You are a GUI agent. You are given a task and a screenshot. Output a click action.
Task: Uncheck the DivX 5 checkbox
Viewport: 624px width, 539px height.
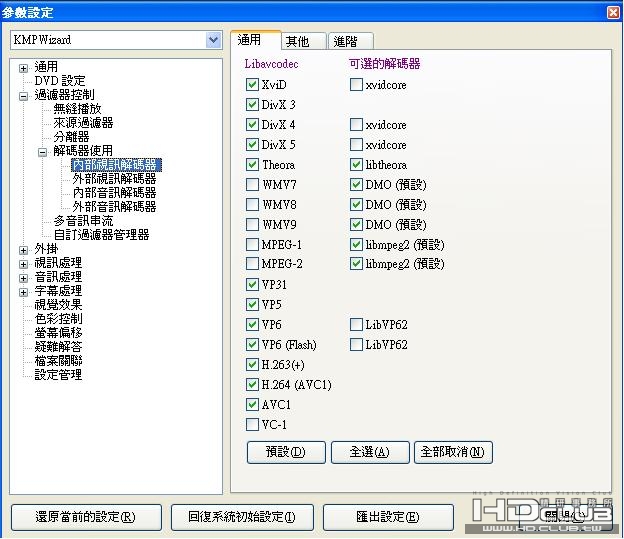[x=252, y=145]
